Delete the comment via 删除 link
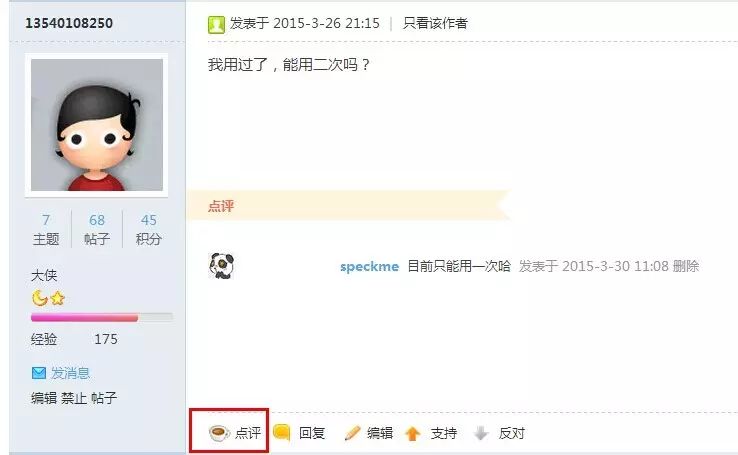 [x=686, y=266]
